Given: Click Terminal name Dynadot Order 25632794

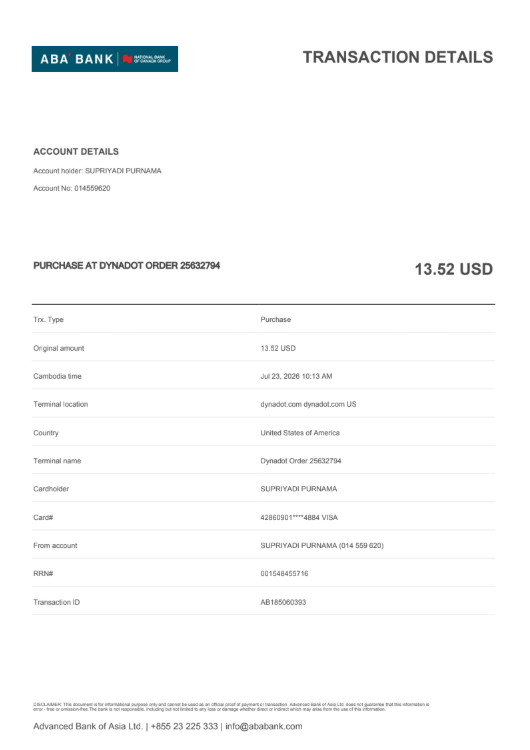Looking at the screenshot, I should pos(300,461).
